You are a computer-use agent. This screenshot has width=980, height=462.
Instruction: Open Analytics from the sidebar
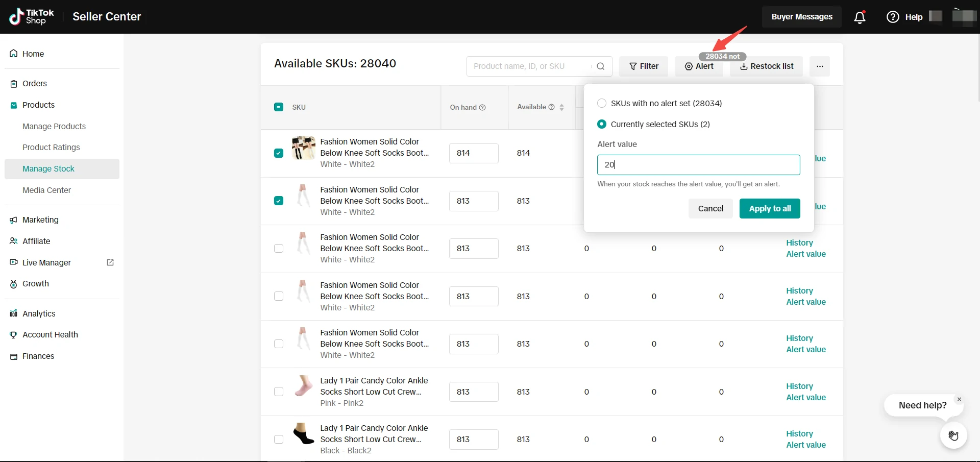click(x=39, y=313)
